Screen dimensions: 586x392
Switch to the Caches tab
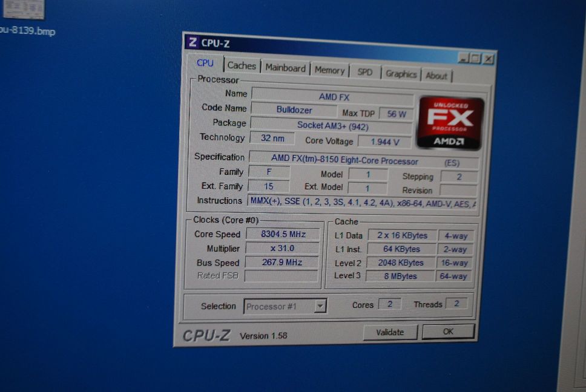pyautogui.click(x=242, y=65)
